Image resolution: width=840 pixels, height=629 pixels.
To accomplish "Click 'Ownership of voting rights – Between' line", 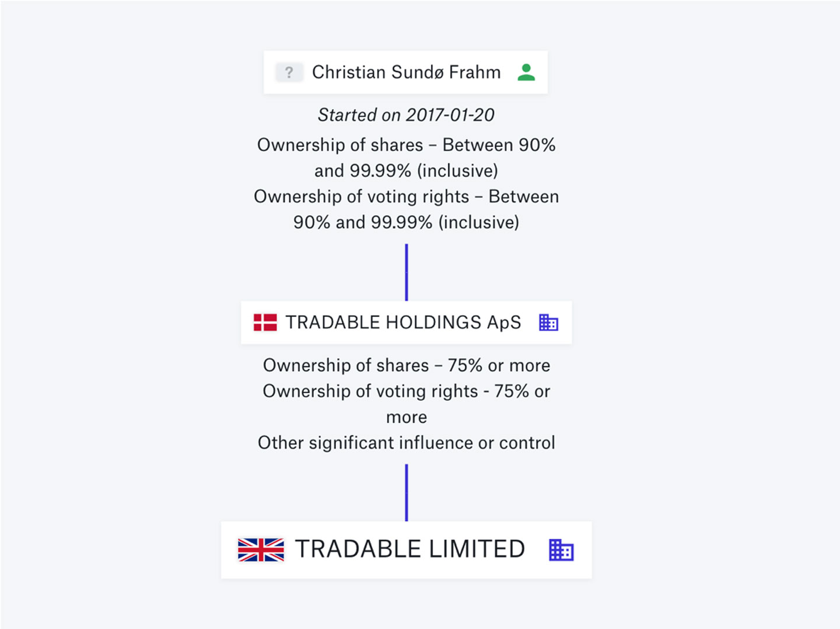I will coord(406,197).
